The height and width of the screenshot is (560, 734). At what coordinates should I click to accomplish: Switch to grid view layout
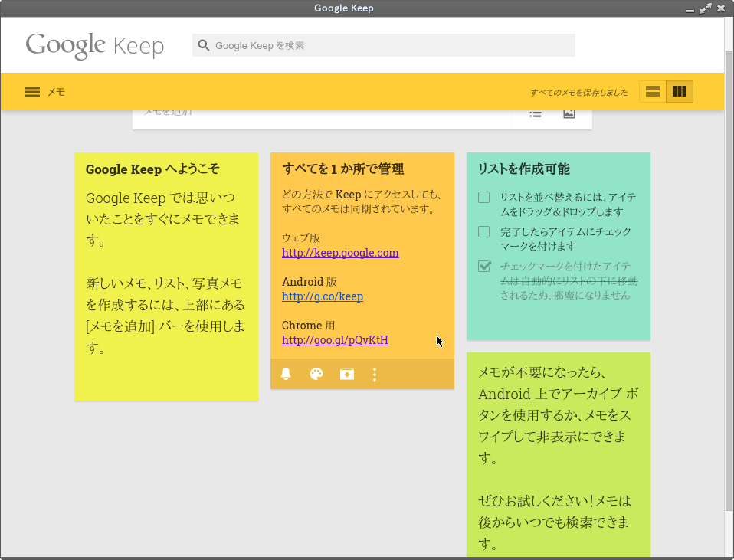click(680, 91)
